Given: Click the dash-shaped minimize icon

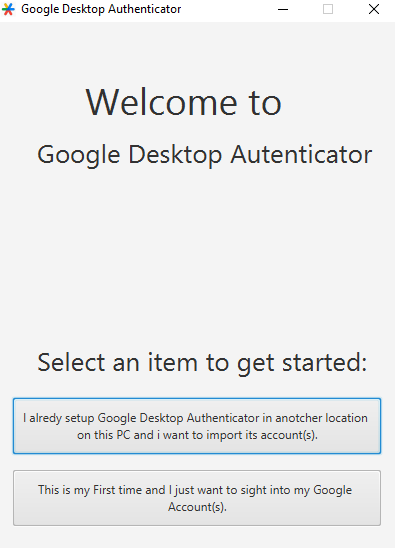Looking at the screenshot, I should pos(283,9).
